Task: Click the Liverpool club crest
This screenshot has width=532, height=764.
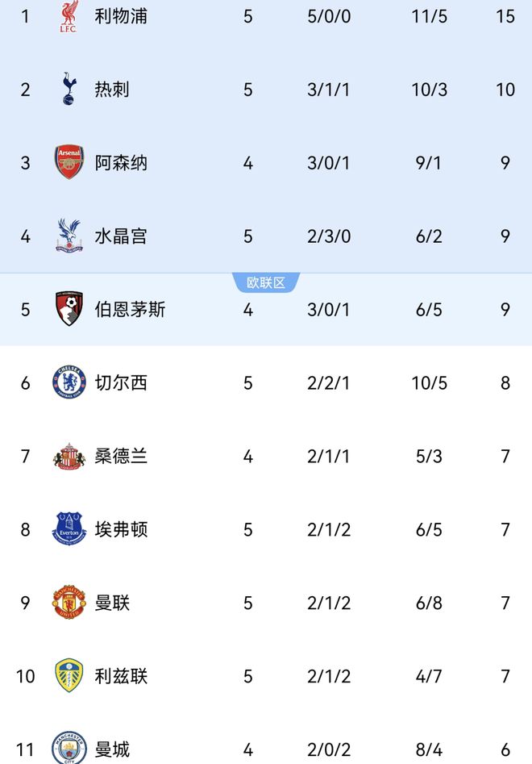Action: pos(69,16)
